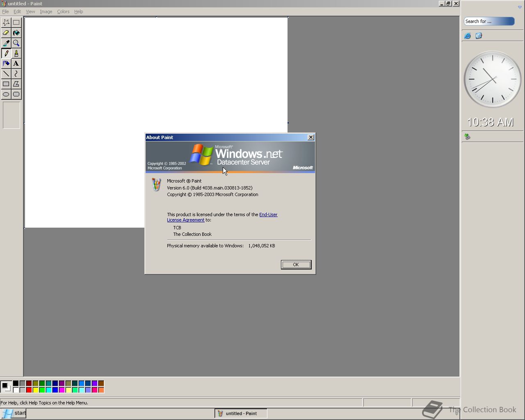
Task: Restore down the Paint window
Action: pyautogui.click(x=449, y=3)
